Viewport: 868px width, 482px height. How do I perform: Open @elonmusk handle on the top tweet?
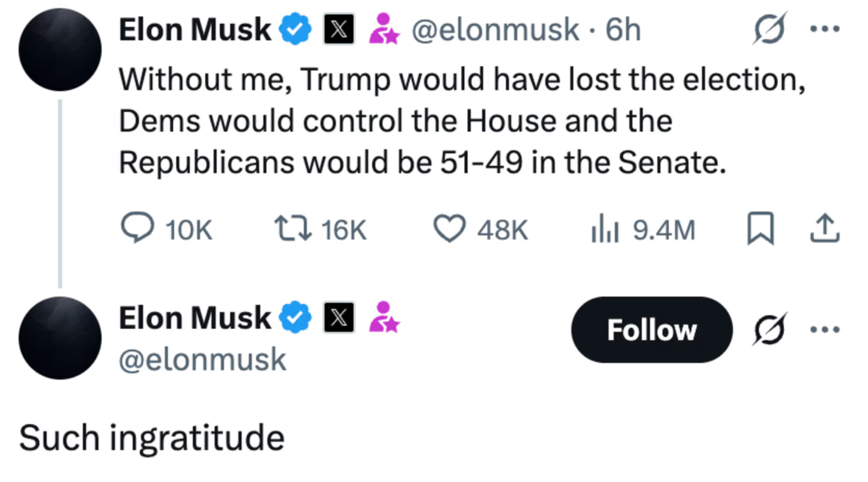pyautogui.click(x=496, y=30)
